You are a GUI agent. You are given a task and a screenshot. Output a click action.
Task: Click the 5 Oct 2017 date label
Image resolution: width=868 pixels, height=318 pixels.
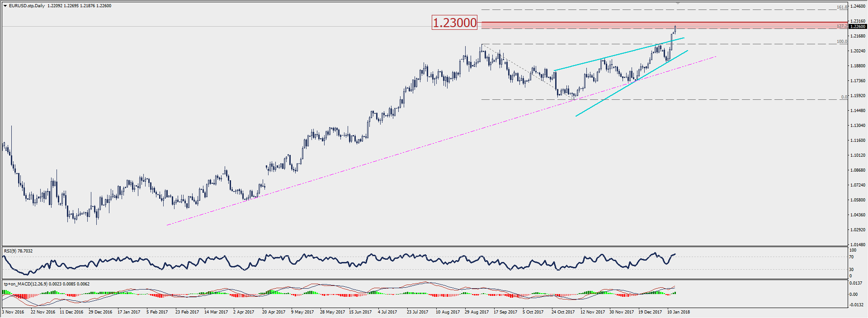[x=533, y=312]
